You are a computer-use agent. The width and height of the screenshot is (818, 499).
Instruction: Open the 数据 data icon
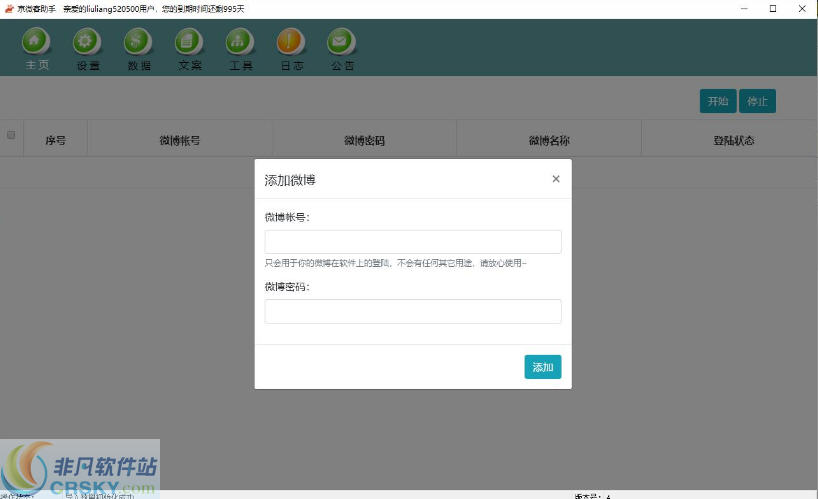pyautogui.click(x=138, y=42)
